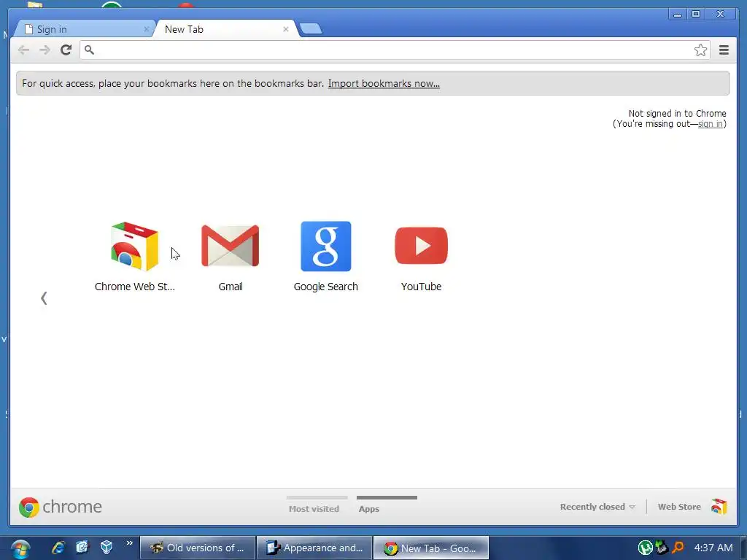Open the Windows Start orb
This screenshot has width=747, height=560.
[20, 549]
